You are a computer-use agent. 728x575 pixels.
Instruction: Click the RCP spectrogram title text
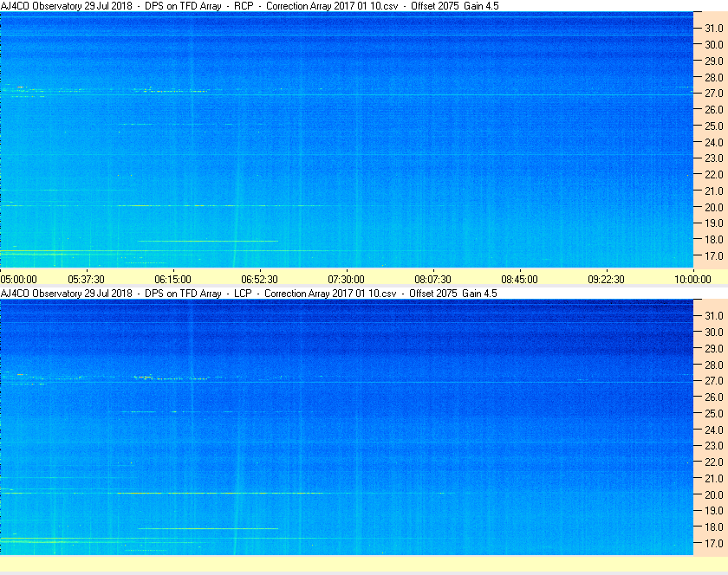(250, 6)
